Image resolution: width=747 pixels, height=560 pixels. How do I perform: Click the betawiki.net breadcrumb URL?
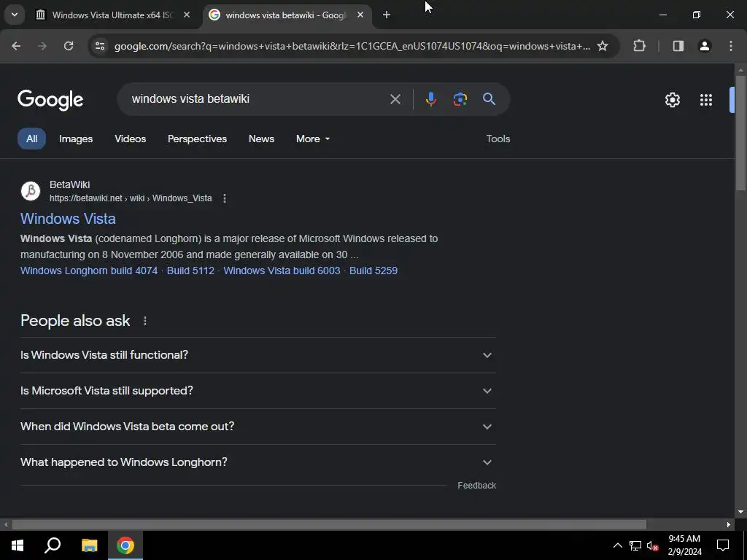pos(131,198)
